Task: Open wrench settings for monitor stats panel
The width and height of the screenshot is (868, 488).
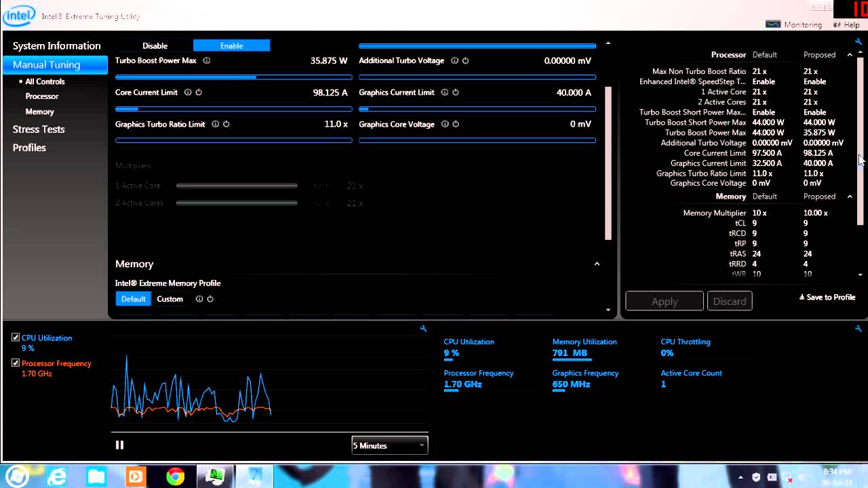Action: click(859, 329)
